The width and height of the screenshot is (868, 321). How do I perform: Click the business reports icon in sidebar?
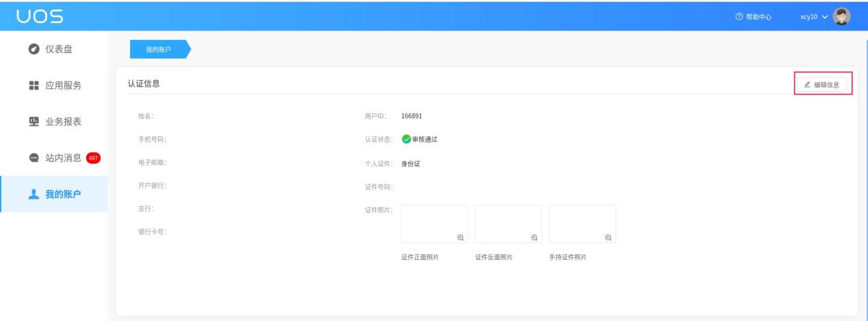(34, 121)
